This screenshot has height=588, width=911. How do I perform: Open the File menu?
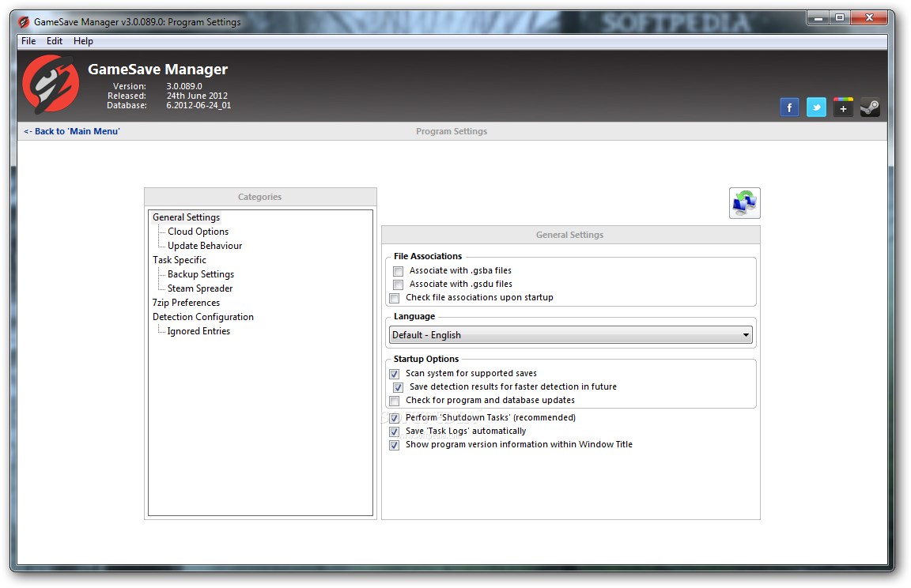[28, 40]
